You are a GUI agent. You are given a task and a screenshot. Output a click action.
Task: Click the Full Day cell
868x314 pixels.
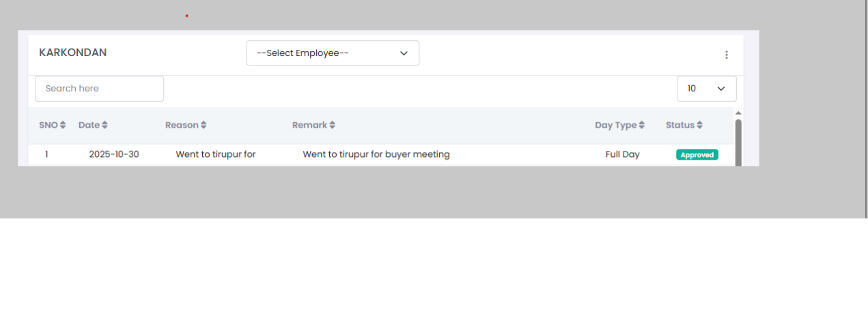coord(622,154)
